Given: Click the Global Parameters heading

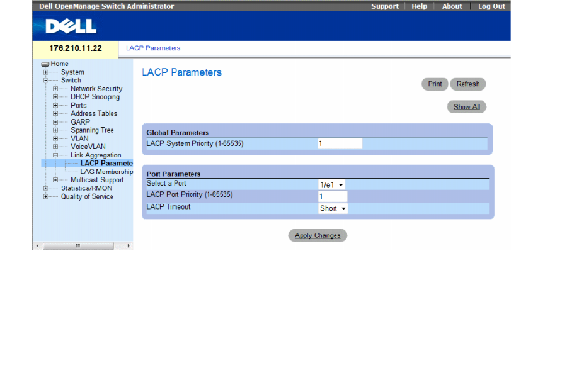Looking at the screenshot, I should click(x=177, y=133).
